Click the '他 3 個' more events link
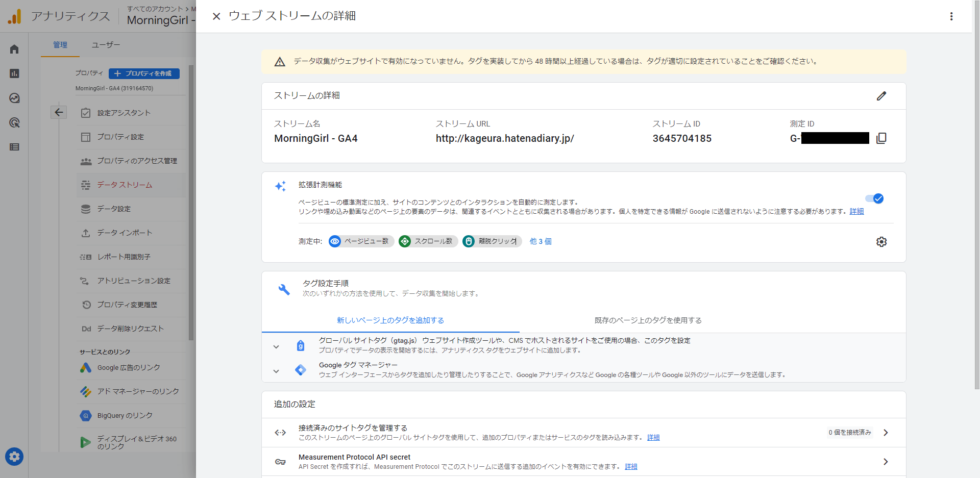 (540, 241)
